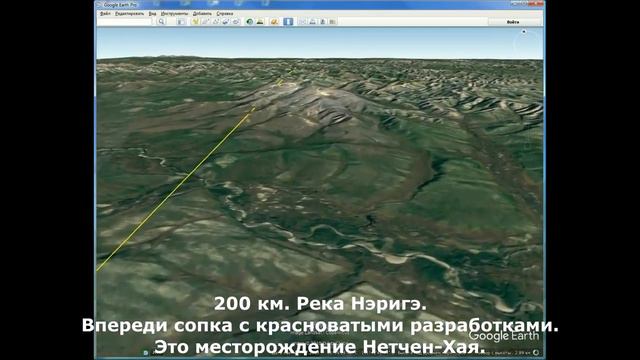Image resolution: width=640 pixels, height=360 pixels.
Task: Open the Редактировать menu
Action: [x=129, y=13]
